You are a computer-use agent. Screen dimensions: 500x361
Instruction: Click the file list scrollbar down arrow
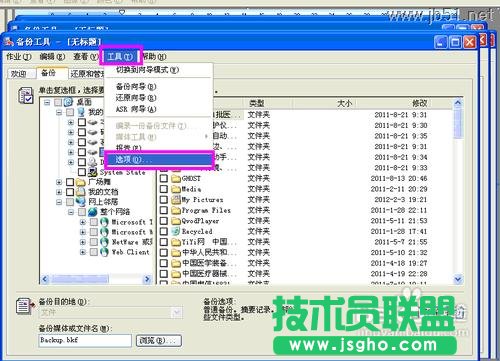458,279
